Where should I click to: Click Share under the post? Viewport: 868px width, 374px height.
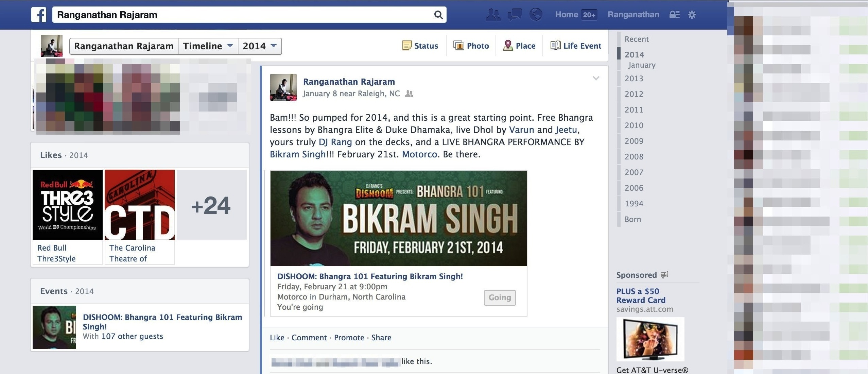tap(381, 338)
